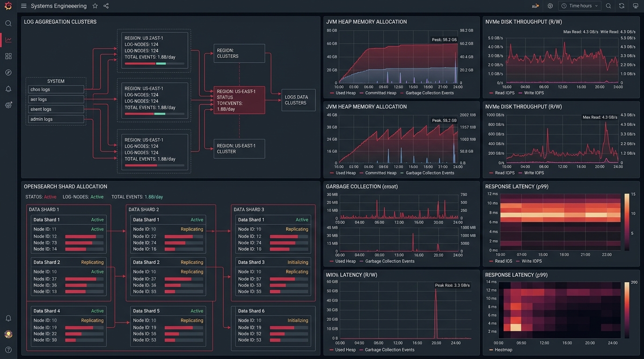This screenshot has height=359, width=644.
Task: Select the Data Shard 6 card header
Action: click(x=273, y=311)
